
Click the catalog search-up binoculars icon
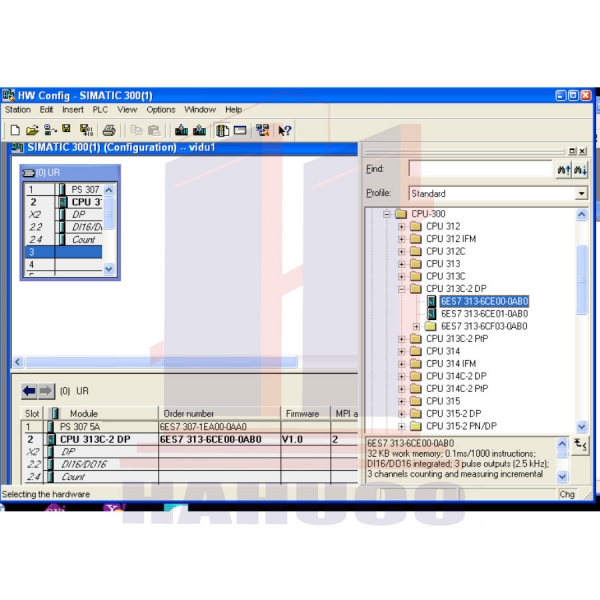(x=564, y=170)
